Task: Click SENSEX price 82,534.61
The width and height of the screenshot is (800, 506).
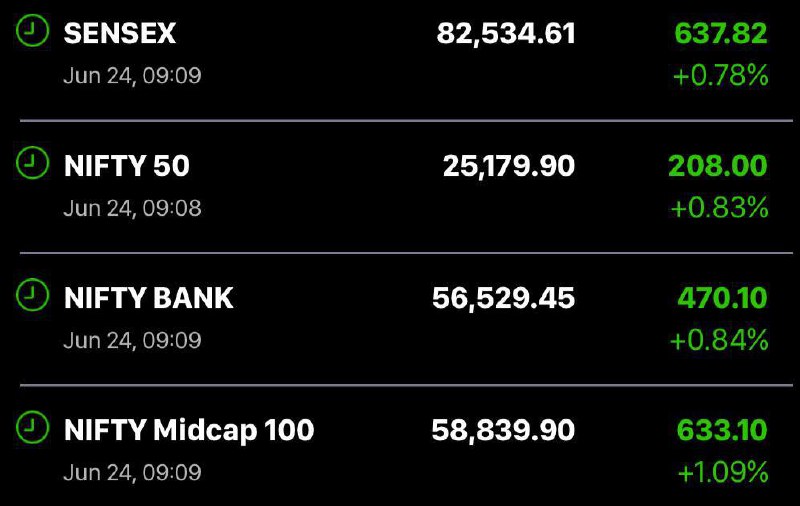Action: [506, 34]
